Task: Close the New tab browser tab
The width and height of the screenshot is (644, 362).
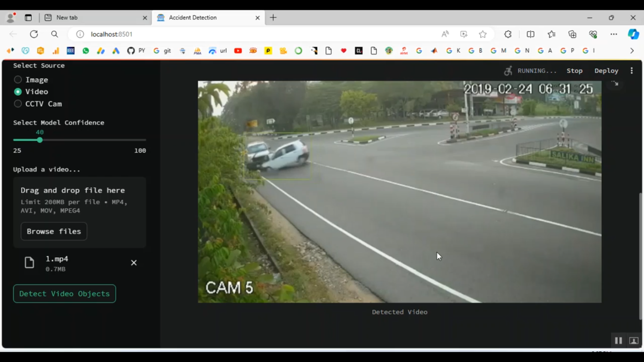Action: (x=145, y=18)
